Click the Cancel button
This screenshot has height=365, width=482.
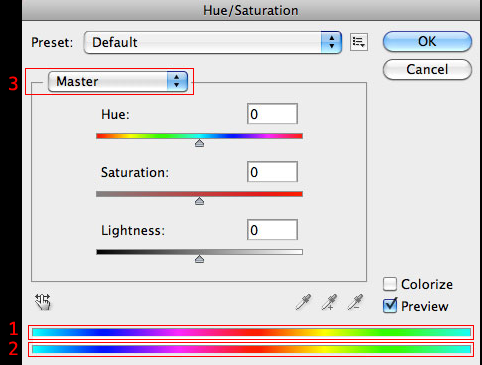(427, 69)
